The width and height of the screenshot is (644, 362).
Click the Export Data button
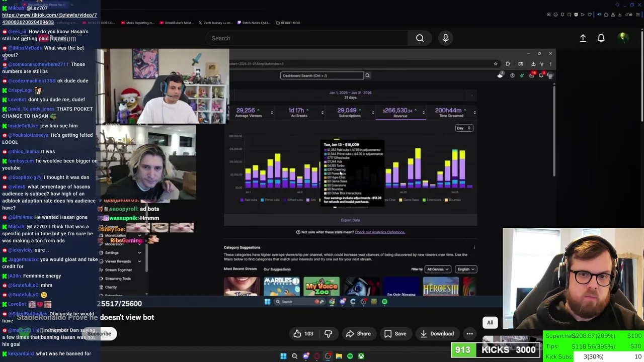[x=350, y=220]
